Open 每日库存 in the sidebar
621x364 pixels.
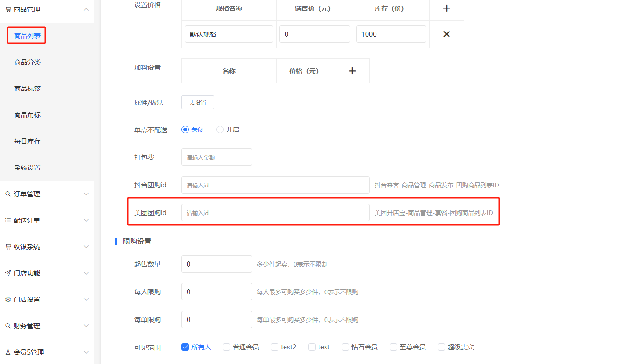(27, 141)
